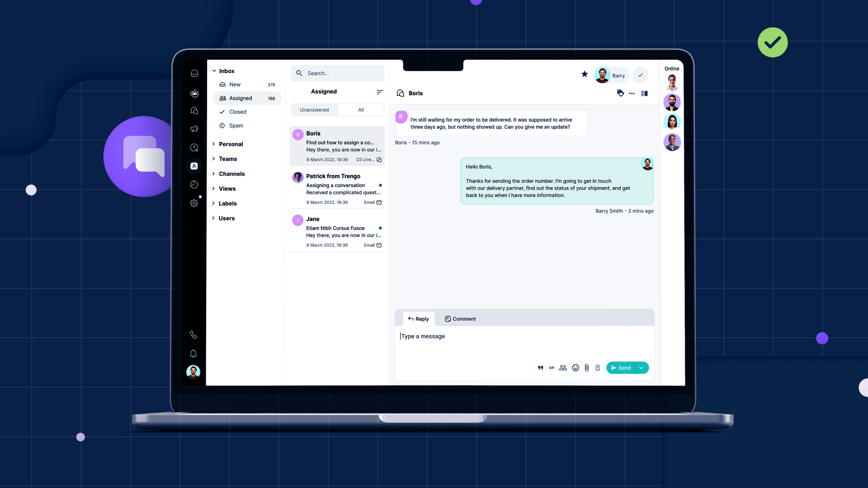Viewport: 868px width, 488px height.
Task: Open the tag label icon
Action: (620, 93)
